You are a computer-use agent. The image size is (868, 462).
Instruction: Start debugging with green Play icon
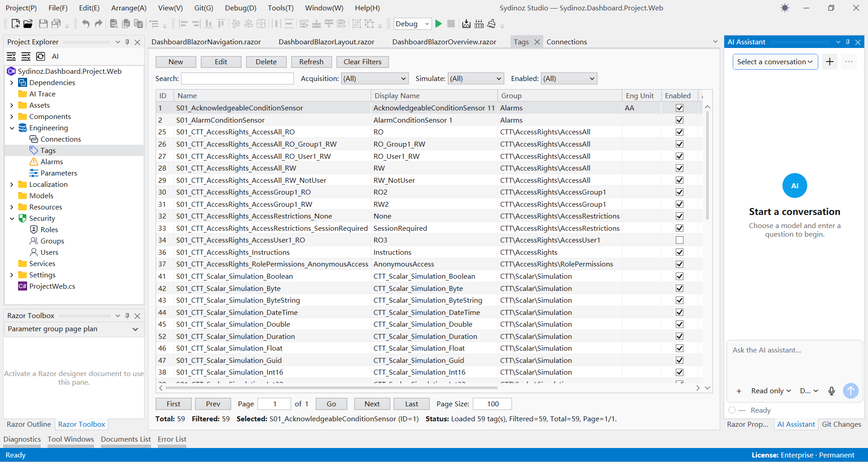pos(438,24)
